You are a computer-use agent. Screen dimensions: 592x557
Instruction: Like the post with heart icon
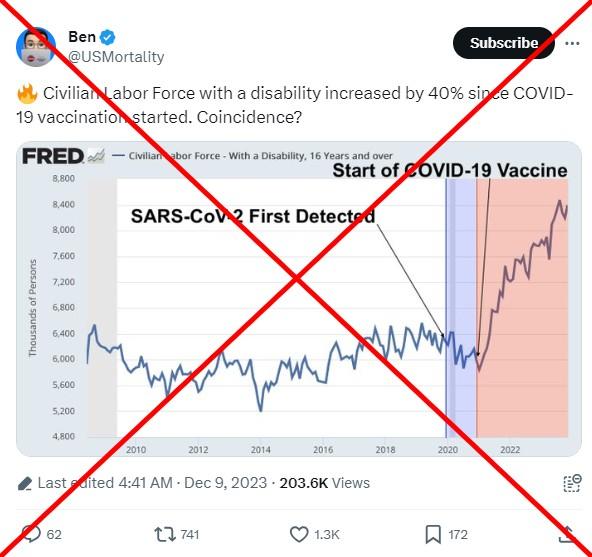point(299,534)
